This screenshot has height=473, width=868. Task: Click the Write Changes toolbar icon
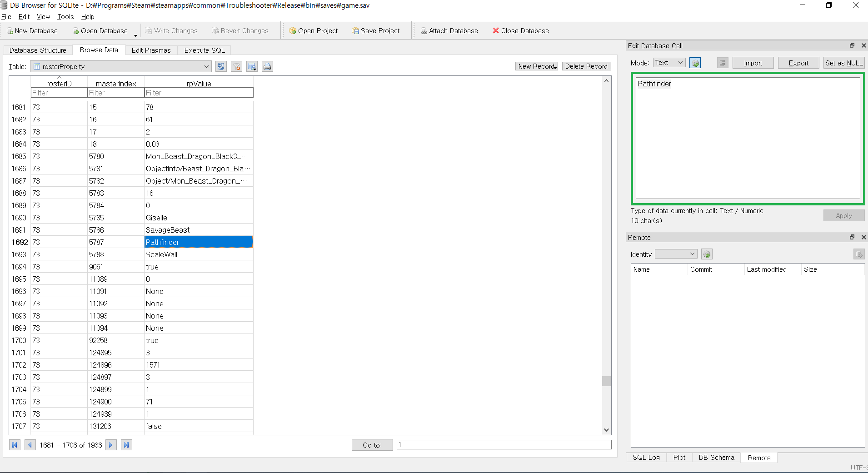[x=149, y=31]
